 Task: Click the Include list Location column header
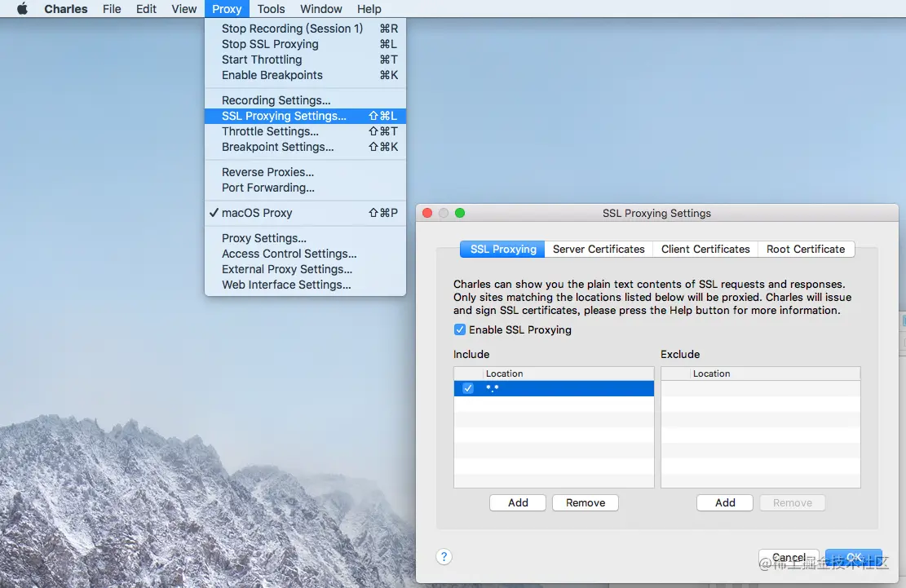tap(569, 374)
